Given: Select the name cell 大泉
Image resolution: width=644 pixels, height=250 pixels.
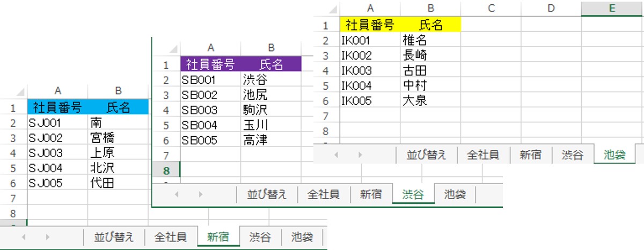Looking at the screenshot, I should (x=431, y=100).
